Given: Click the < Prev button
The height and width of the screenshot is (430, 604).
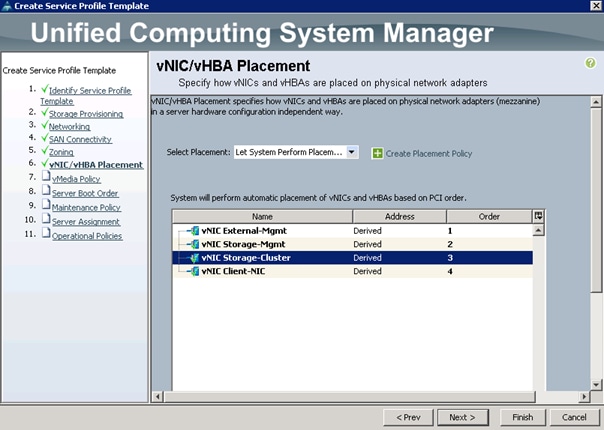Looking at the screenshot, I should pos(408,417).
